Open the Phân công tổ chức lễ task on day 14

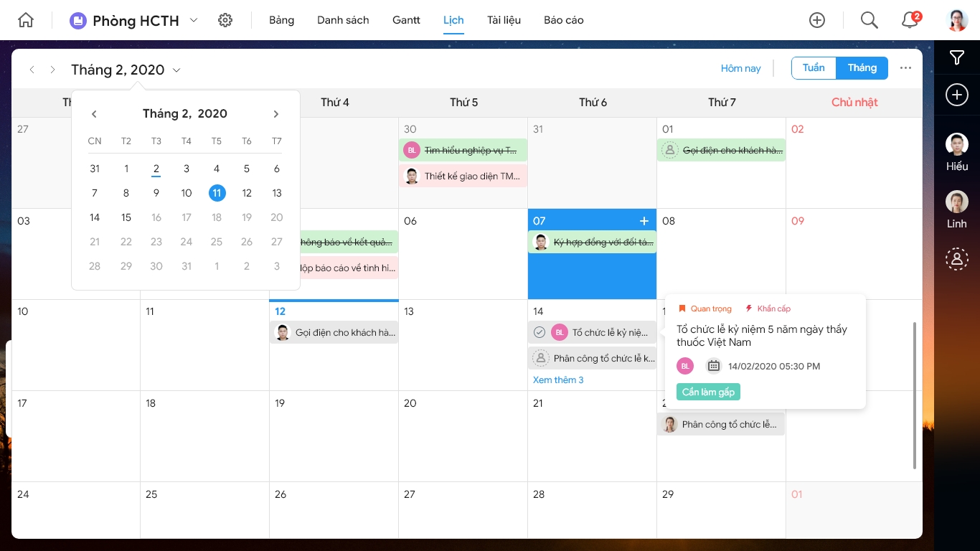(x=593, y=358)
